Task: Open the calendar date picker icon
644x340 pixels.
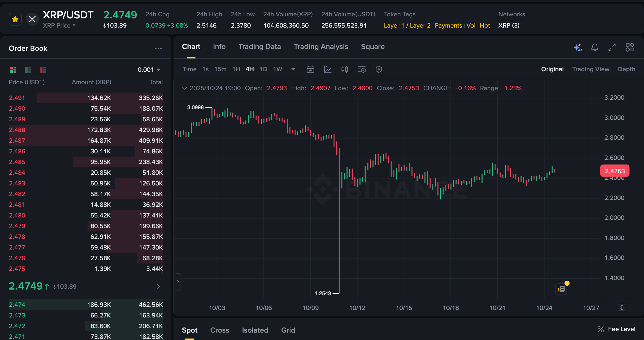Action: pos(310,69)
